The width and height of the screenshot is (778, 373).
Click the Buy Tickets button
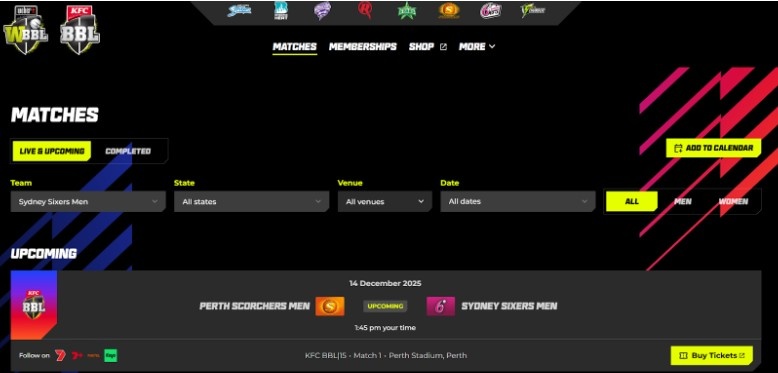(x=712, y=355)
